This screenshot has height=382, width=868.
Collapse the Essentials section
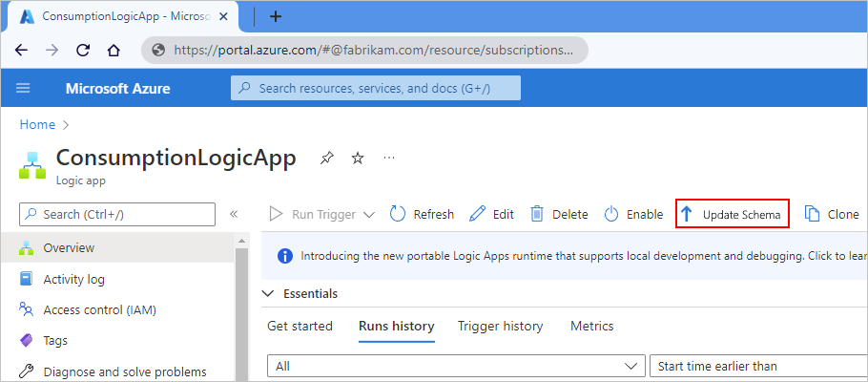tap(268, 293)
